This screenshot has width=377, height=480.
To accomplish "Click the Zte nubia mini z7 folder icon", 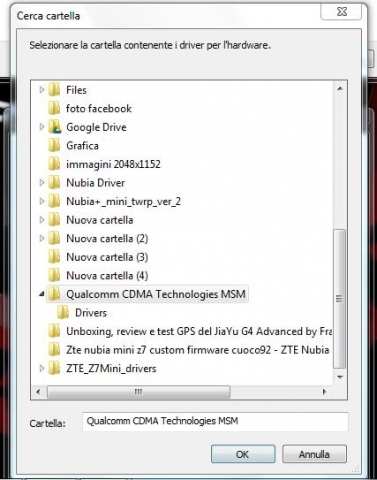I will [54, 350].
